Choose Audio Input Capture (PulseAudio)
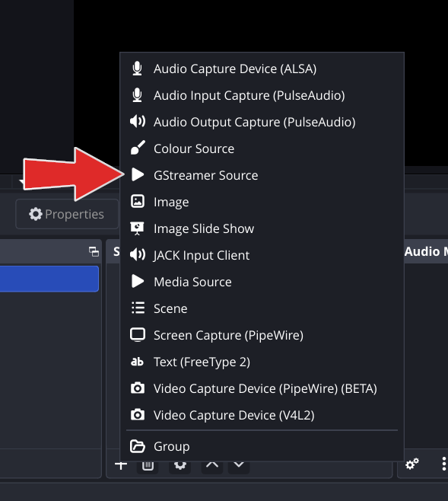This screenshot has width=448, height=501. pos(262,95)
